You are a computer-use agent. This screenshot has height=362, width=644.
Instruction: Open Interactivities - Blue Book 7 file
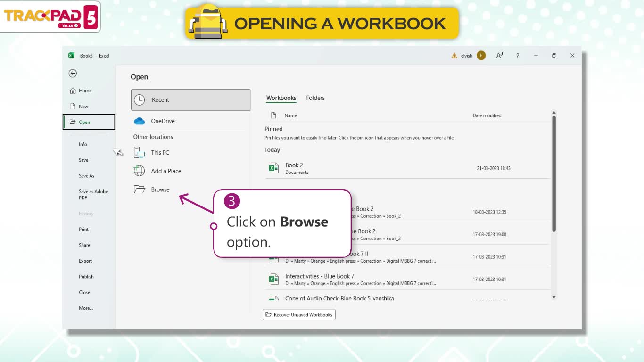click(x=407, y=279)
